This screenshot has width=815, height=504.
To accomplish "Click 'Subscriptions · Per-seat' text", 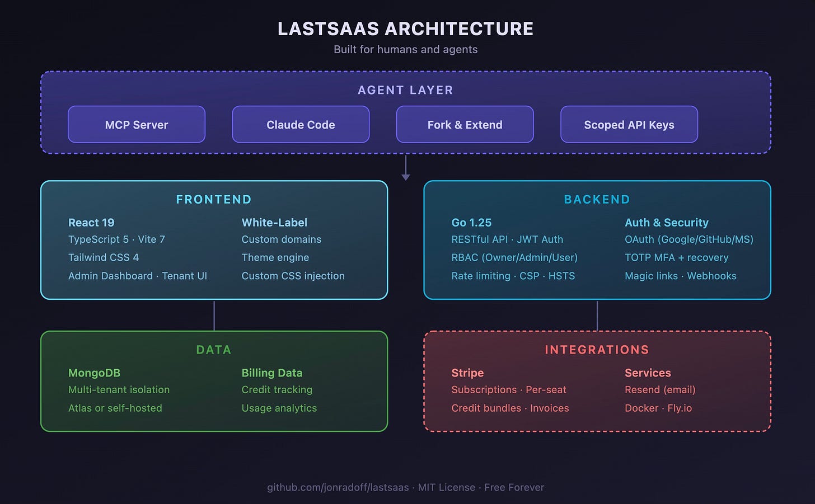I will tap(509, 390).
